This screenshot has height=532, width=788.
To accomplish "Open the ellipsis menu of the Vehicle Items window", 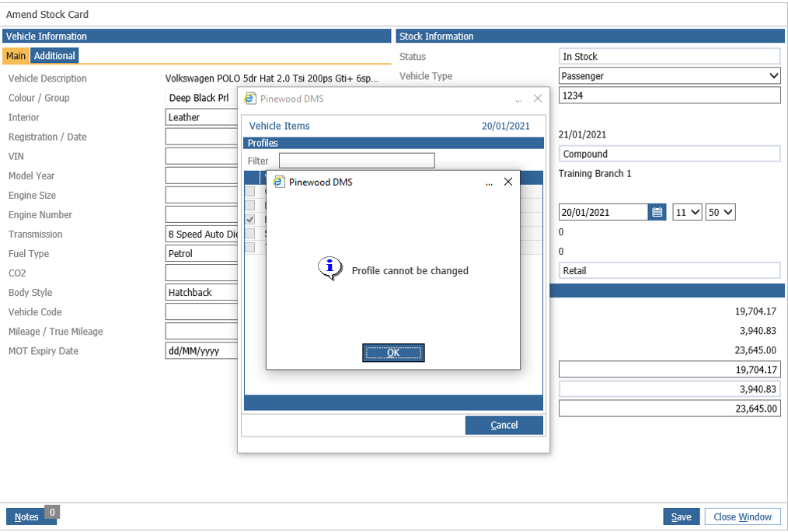I will (x=518, y=99).
